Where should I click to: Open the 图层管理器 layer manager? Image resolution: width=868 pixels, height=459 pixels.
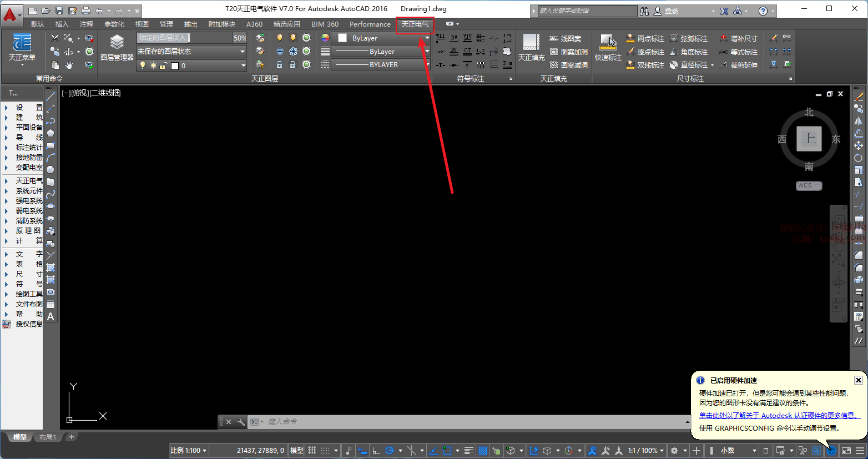click(117, 48)
